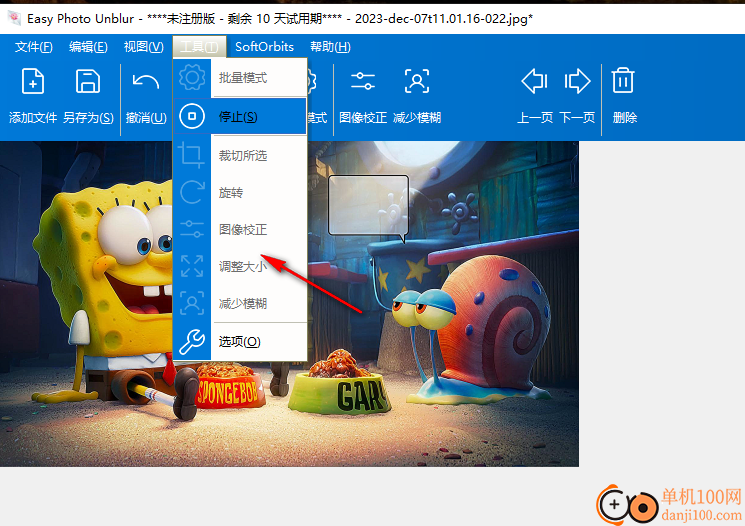The width and height of the screenshot is (745, 526).
Task: Click the Next Page (下一页) right arrow icon
Action: click(x=577, y=81)
